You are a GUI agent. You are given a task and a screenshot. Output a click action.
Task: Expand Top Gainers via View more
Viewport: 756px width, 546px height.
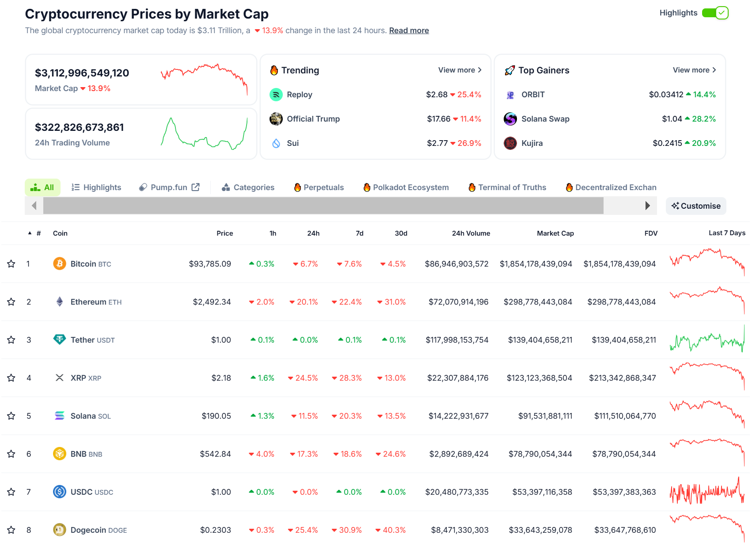tap(695, 70)
